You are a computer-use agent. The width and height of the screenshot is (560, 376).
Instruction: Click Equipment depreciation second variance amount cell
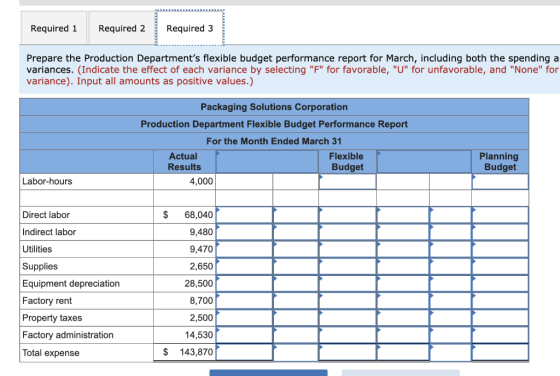pos(403,284)
